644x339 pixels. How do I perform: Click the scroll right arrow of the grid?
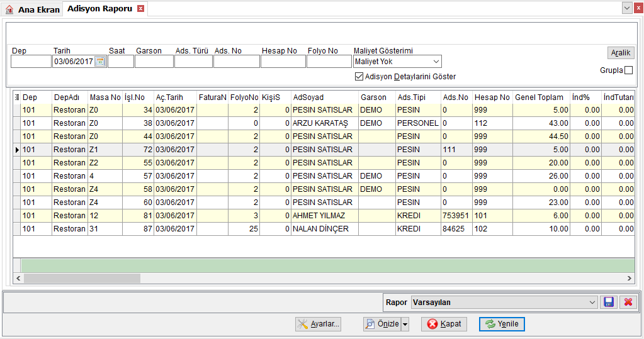(630, 278)
